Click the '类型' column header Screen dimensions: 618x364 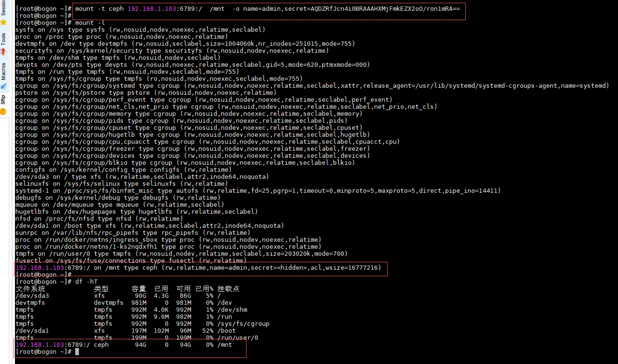(x=101, y=289)
